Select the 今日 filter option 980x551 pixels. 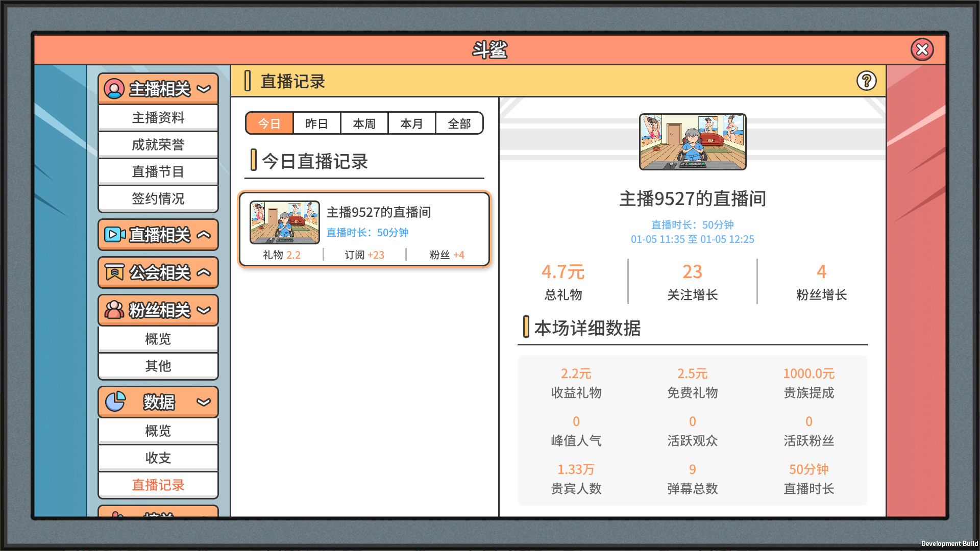click(269, 123)
